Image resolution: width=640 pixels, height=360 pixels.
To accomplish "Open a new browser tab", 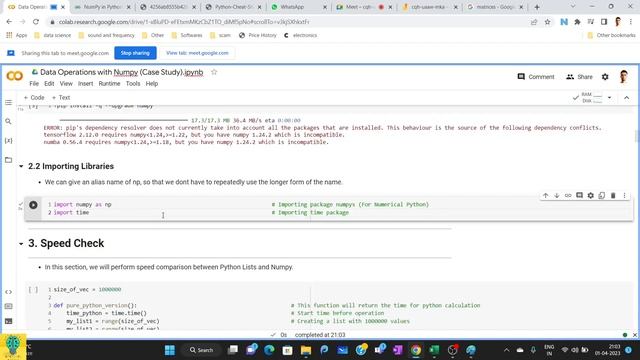I will tap(537, 7).
